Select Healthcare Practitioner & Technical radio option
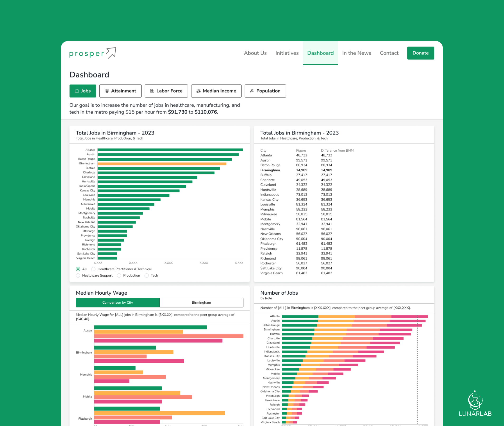Screen dimensions: 504x426 click(93, 269)
